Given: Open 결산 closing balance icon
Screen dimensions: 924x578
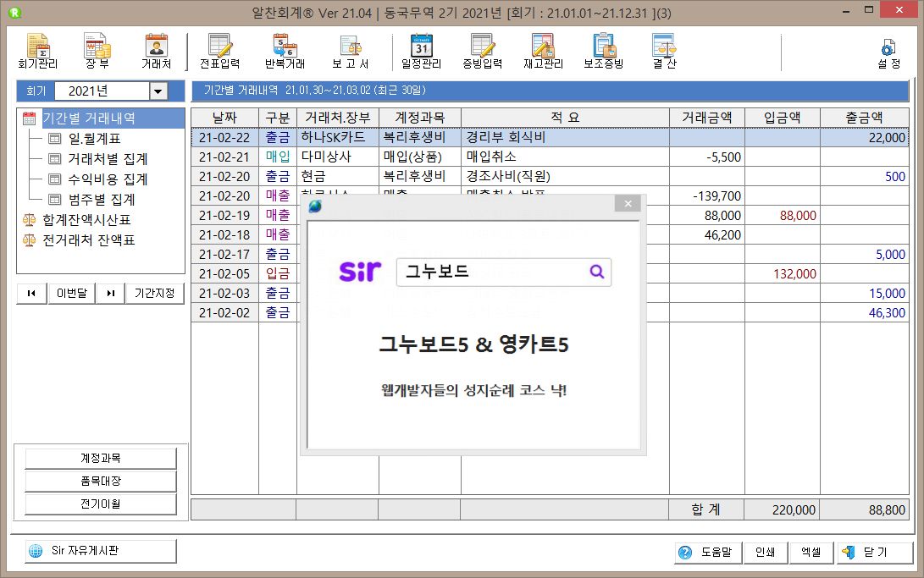Looking at the screenshot, I should [x=663, y=51].
